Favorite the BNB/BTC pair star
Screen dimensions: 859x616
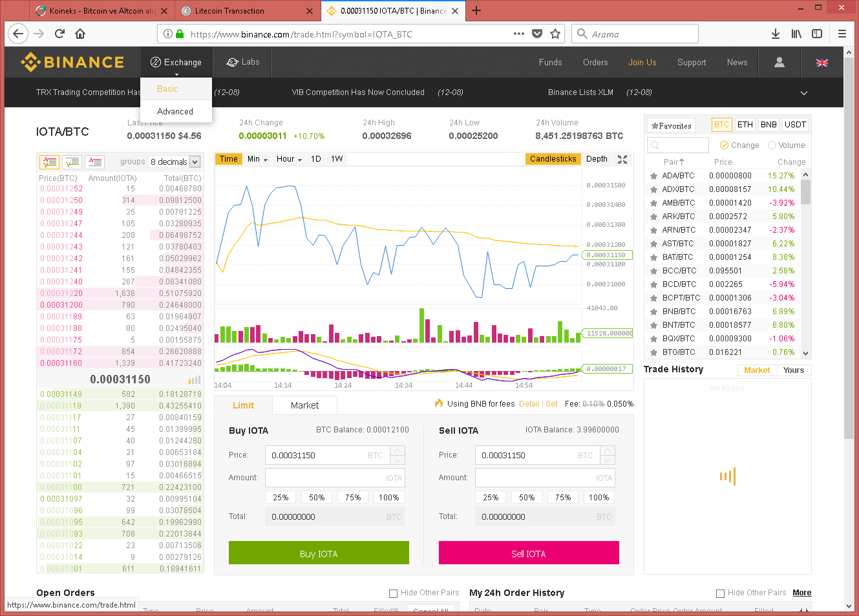[x=653, y=312]
